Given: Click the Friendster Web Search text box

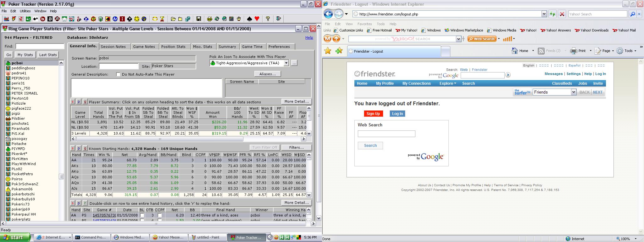Looking at the screenshot, I should [x=386, y=134].
